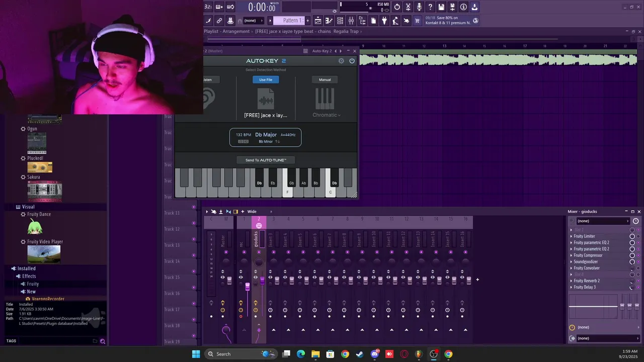Click the news globe icon beside Kontakt ad

pyautogui.click(x=475, y=21)
